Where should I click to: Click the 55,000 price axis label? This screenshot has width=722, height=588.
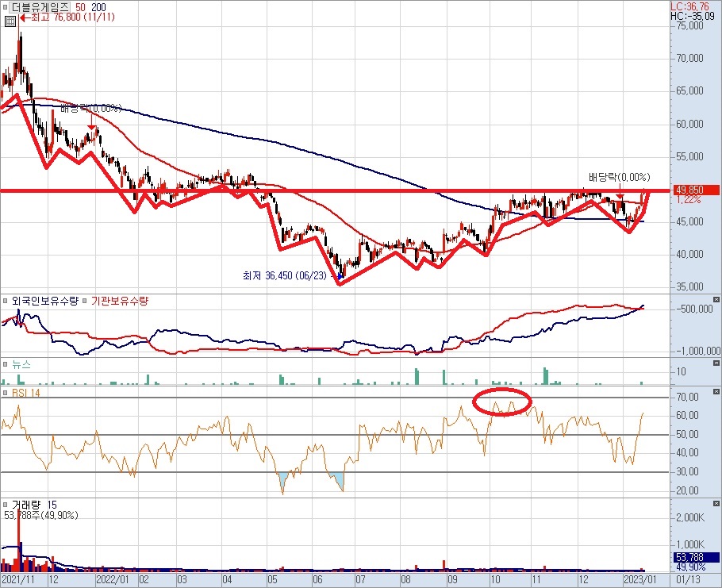(689, 156)
